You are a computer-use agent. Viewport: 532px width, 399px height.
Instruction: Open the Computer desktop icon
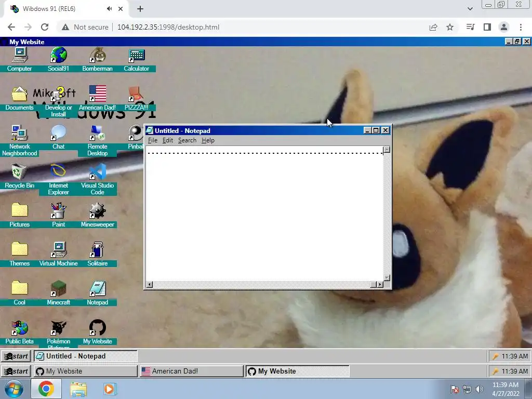click(19, 59)
